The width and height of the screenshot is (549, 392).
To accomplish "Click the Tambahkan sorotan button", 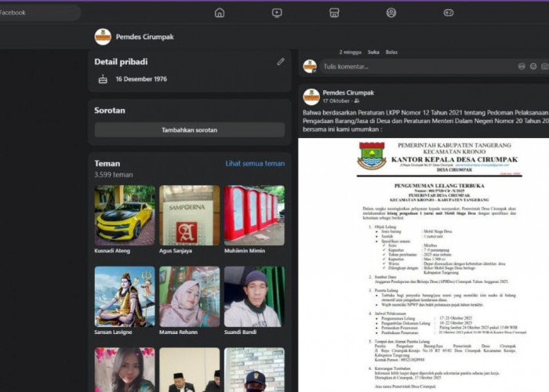I will (x=190, y=130).
